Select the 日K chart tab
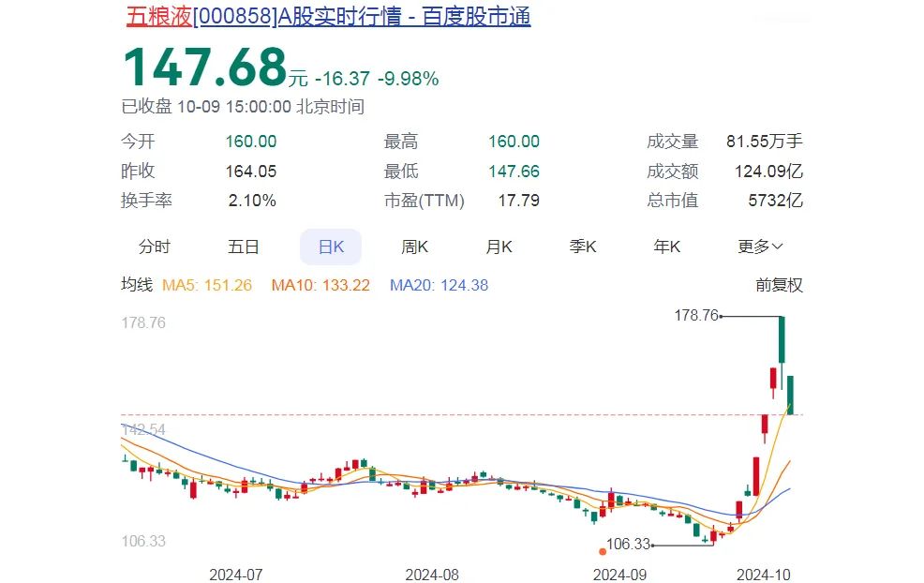Viewport: 924px width, 583px height. (331, 247)
